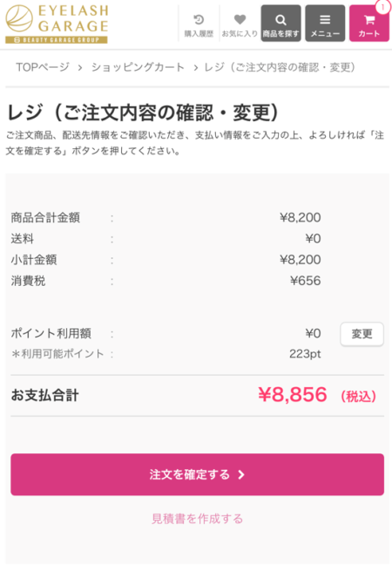The image size is (392, 579).
Task: Open product search (商品を探す)
Action: click(x=280, y=24)
